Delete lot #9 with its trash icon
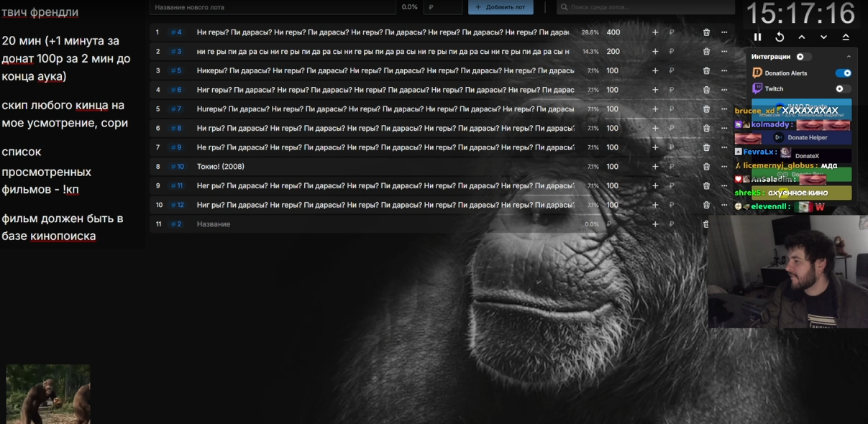Viewport: 868px width, 424px height. point(706,147)
